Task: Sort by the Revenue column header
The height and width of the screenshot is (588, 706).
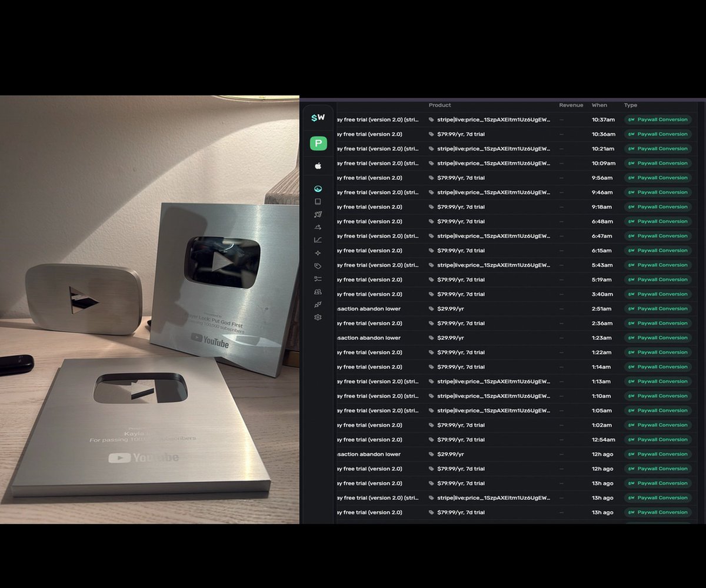Action: (x=571, y=105)
